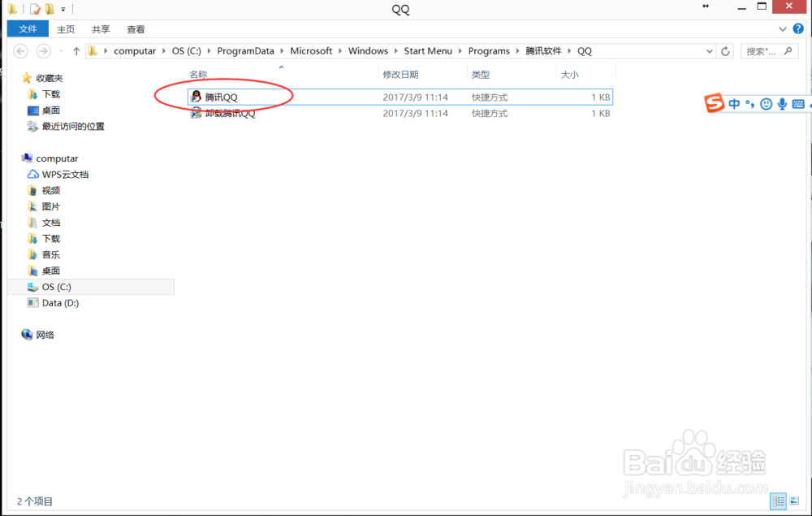The image size is (812, 516).
Task: Open 图片 folder in the sidebar
Action: pos(50,206)
